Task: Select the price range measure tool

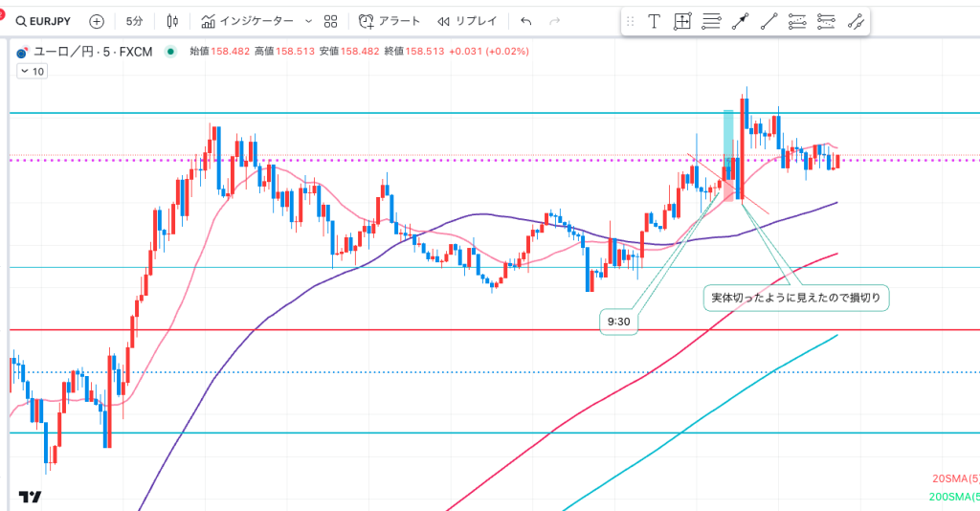Action: [682, 21]
